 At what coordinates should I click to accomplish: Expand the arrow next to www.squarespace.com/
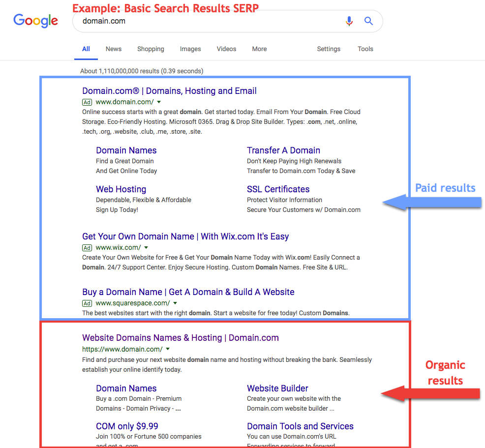pyautogui.click(x=175, y=303)
